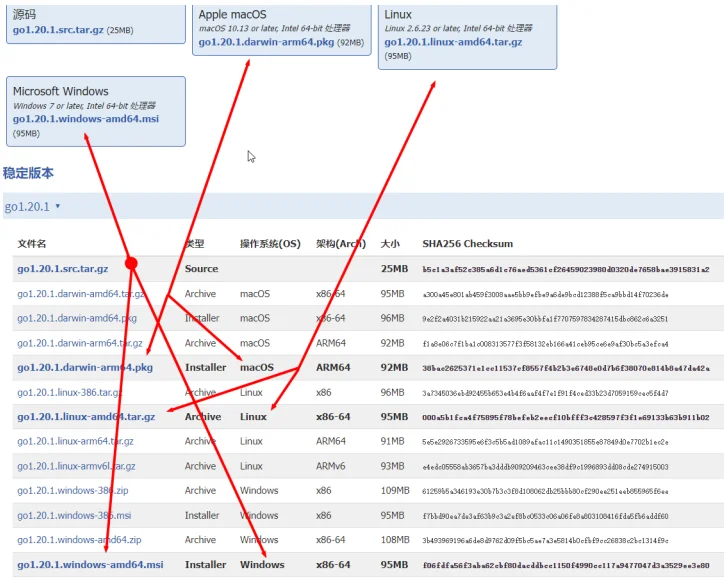Screen dimensions: 726x580
Task: Click the 文件名 column header
Action: tap(31, 244)
